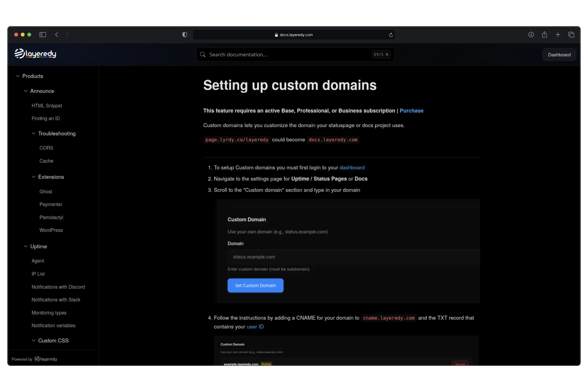The height and width of the screenshot is (392, 588).
Task: Click the page.lyrdy.co/layeredy code text
Action: [x=237, y=140]
